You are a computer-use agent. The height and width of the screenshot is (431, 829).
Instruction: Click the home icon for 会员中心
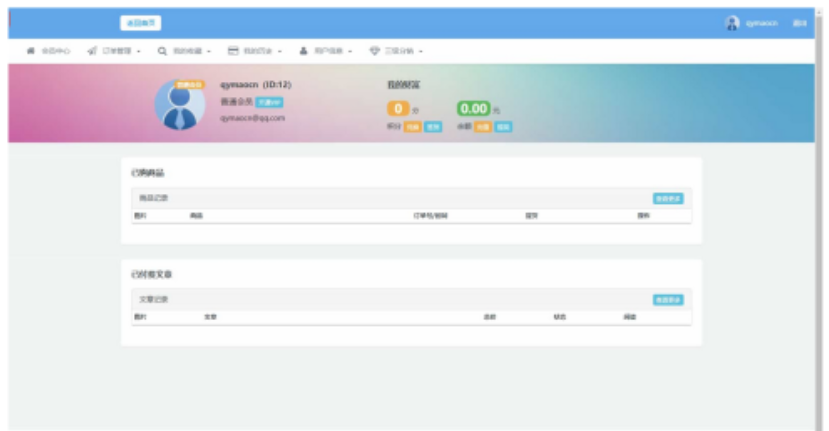[x=30, y=50]
